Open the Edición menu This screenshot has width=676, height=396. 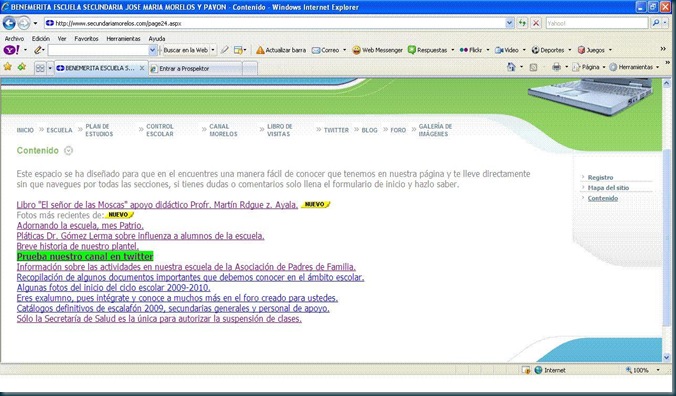[x=41, y=39]
